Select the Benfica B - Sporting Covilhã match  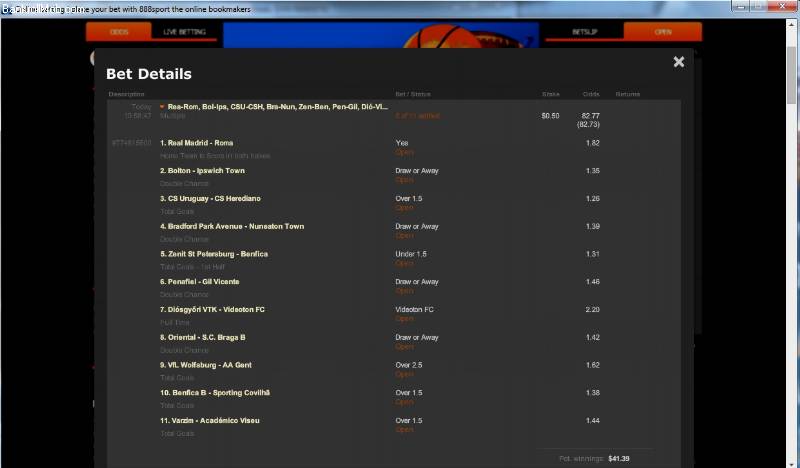click(215, 392)
